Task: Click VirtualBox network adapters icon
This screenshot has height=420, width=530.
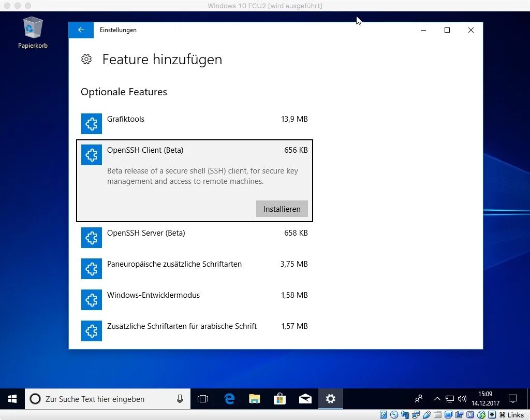Action: tap(416, 415)
